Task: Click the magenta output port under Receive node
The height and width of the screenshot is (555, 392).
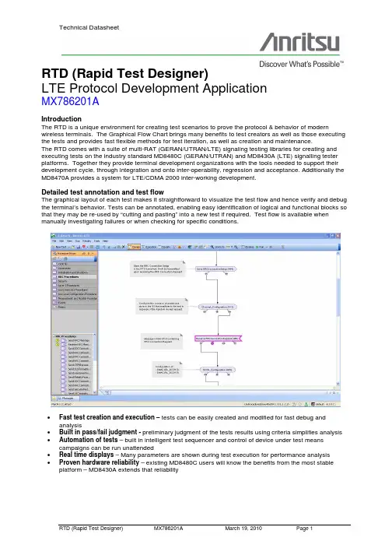Action: pyautogui.click(x=212, y=343)
